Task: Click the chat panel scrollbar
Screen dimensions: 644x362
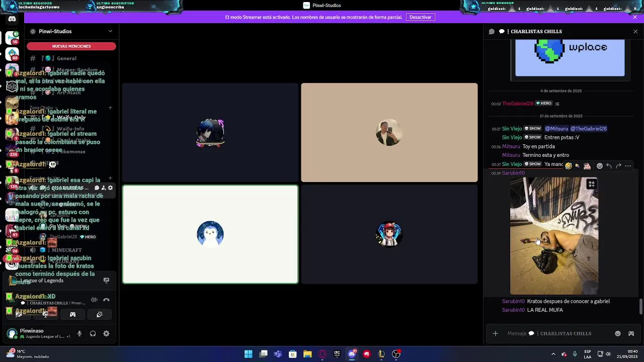Action: click(x=640, y=307)
